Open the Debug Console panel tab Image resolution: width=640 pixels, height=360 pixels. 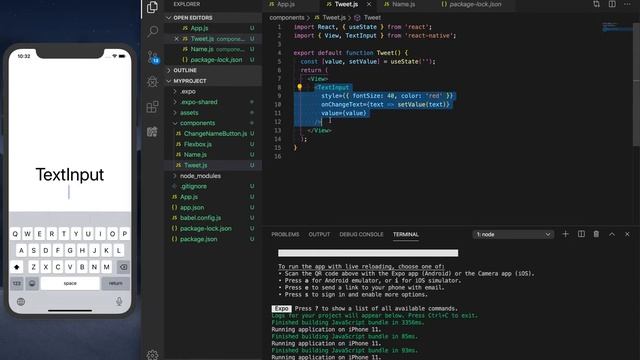point(361,234)
